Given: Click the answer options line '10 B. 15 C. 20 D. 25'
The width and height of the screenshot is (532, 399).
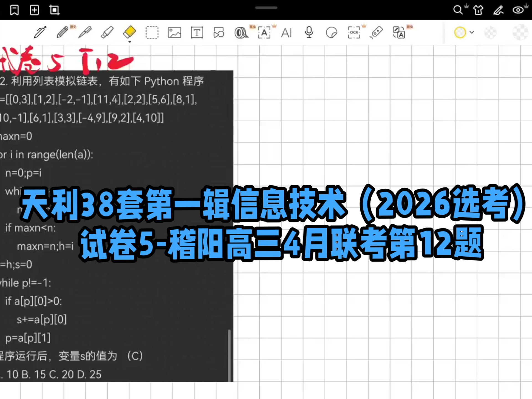Looking at the screenshot, I should point(54,374).
